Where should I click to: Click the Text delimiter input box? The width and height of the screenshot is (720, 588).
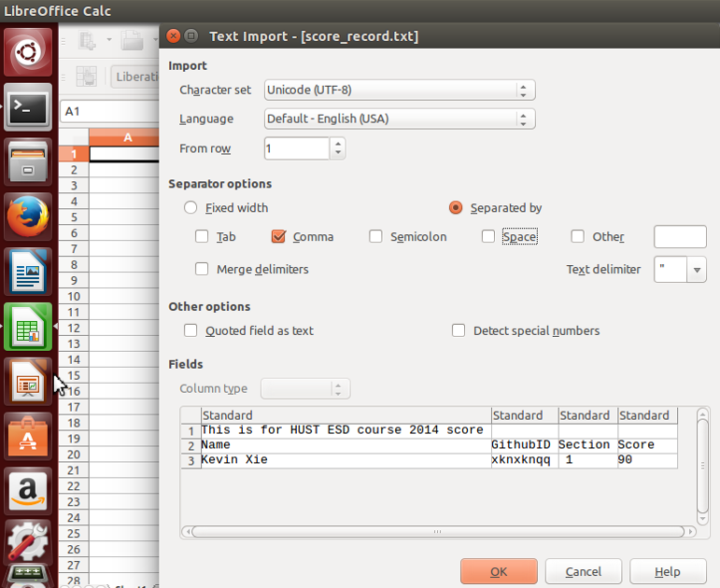(x=671, y=270)
